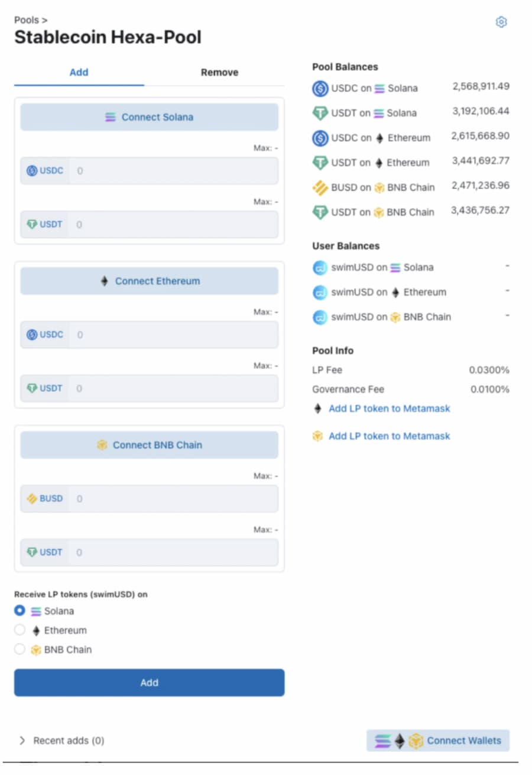Image resolution: width=532 pixels, height=775 pixels.
Task: Switch to the Remove tab
Action: click(x=219, y=73)
